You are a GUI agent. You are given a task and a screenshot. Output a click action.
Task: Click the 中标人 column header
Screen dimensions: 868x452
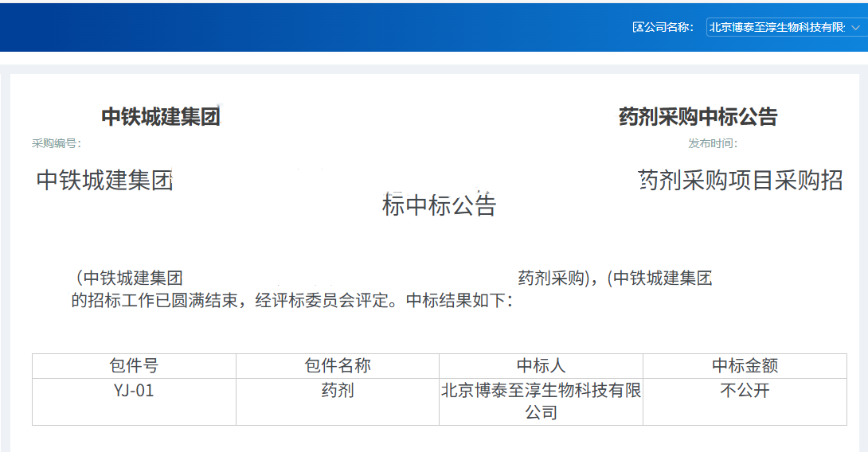[541, 366]
